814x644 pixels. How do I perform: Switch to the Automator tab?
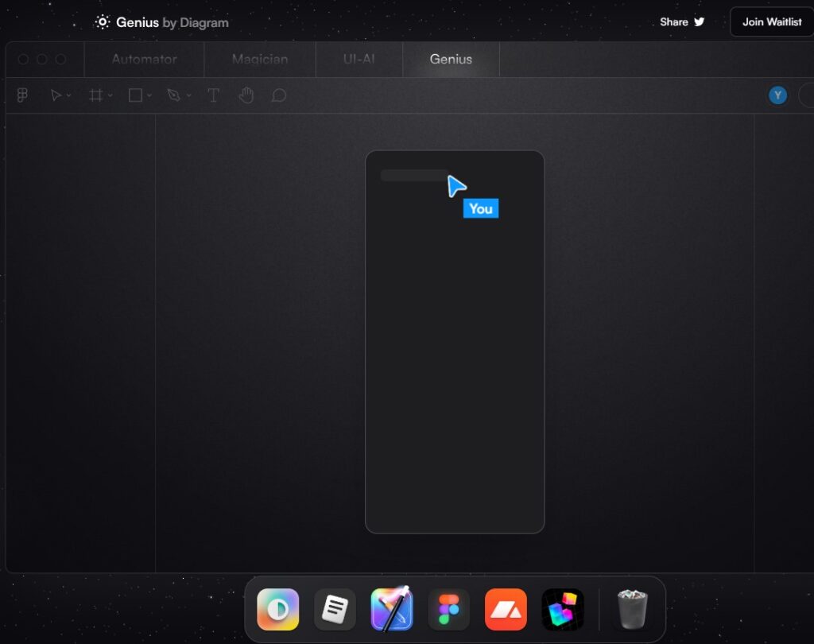point(144,59)
